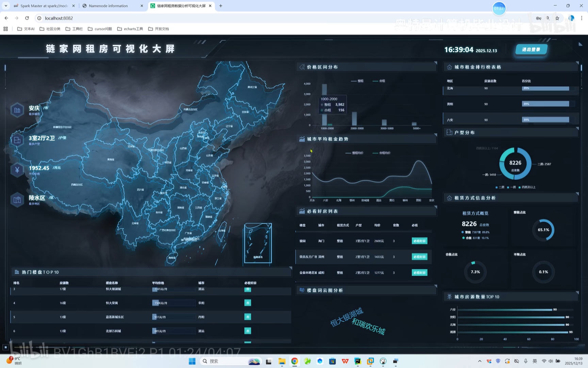The width and height of the screenshot is (588, 368).
Task: Click the 楼盘词云图分析 panel header icon
Action: click(302, 290)
